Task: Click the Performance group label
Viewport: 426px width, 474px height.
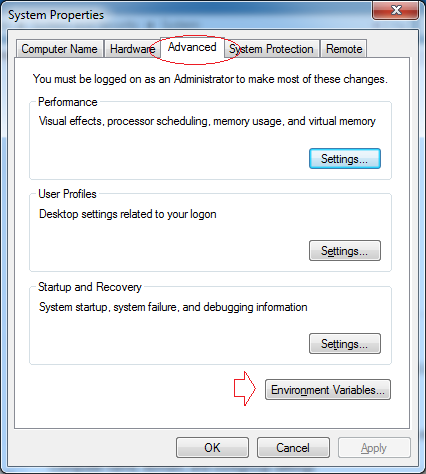Action: [x=68, y=102]
